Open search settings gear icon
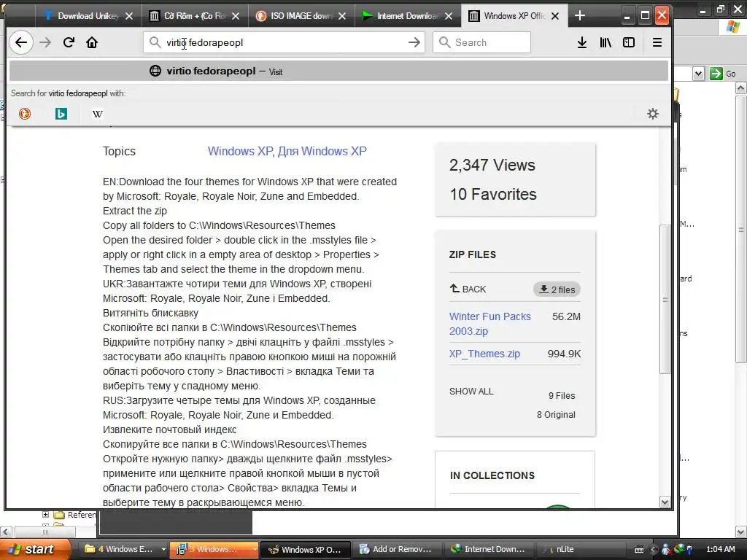 [653, 113]
